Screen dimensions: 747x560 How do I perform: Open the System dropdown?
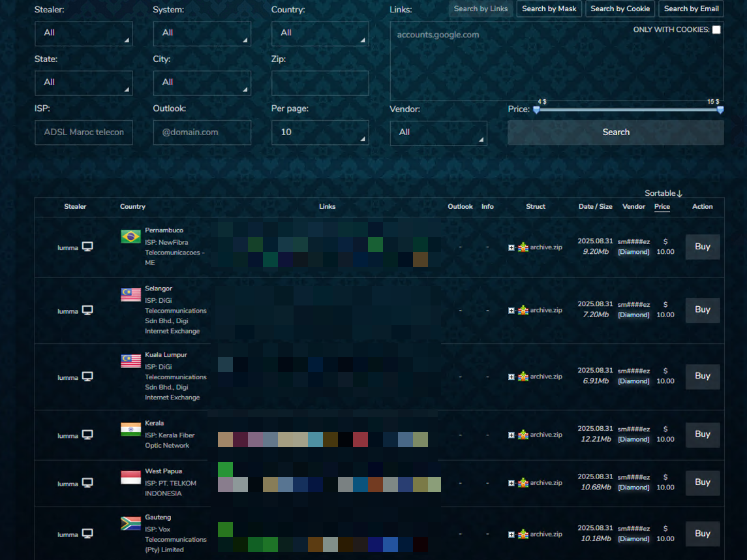pos(202,33)
